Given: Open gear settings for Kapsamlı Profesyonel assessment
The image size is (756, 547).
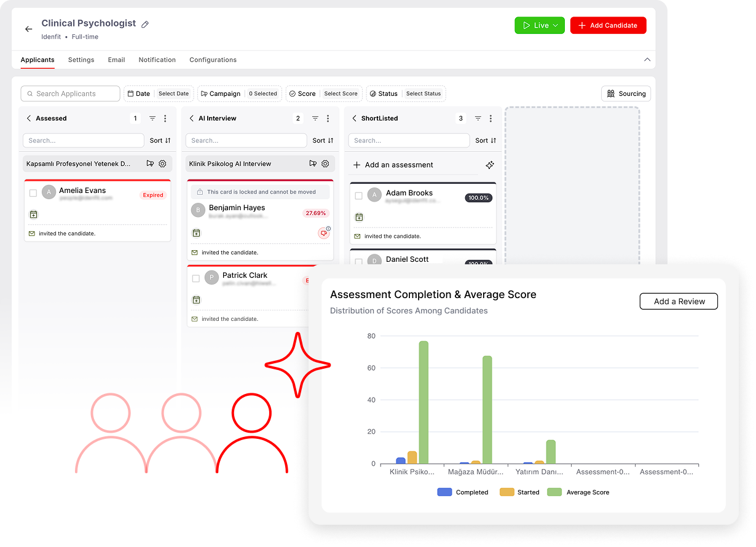Looking at the screenshot, I should pos(162,163).
